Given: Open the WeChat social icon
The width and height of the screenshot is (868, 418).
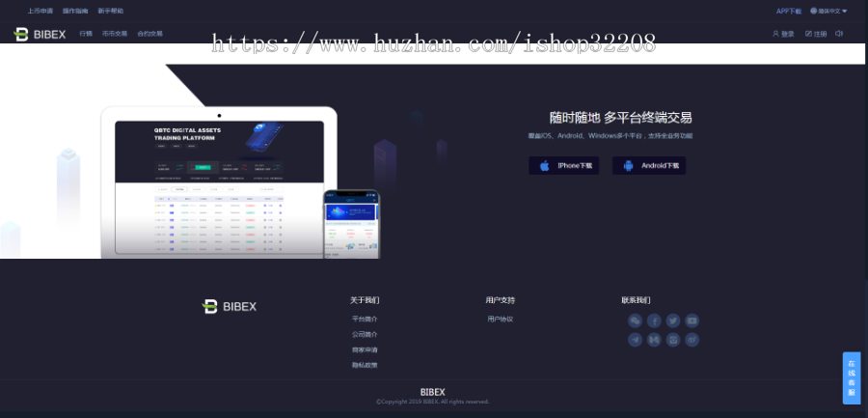Looking at the screenshot, I should tap(635, 320).
